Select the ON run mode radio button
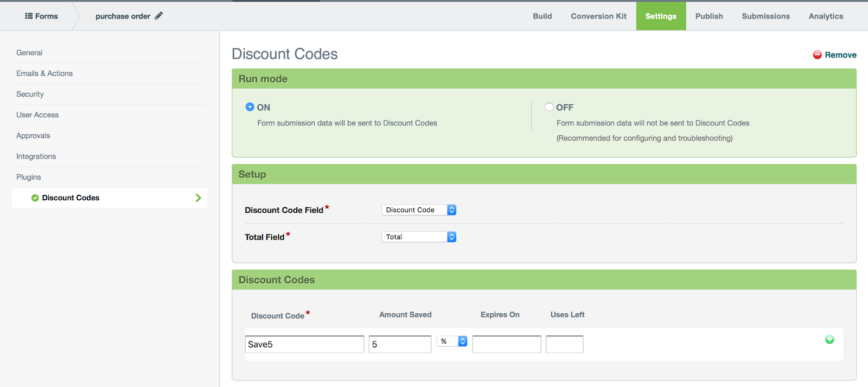Image resolution: width=868 pixels, height=387 pixels. tap(250, 107)
